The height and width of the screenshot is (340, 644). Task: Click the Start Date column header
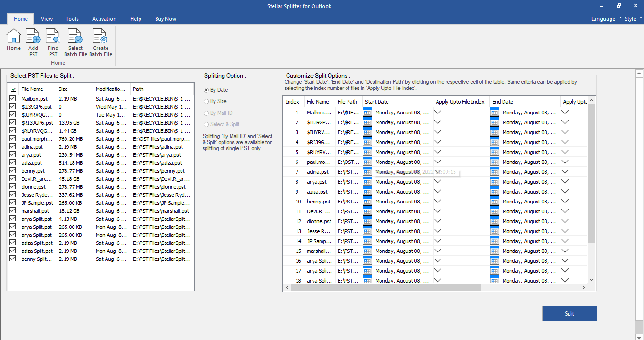[397, 102]
